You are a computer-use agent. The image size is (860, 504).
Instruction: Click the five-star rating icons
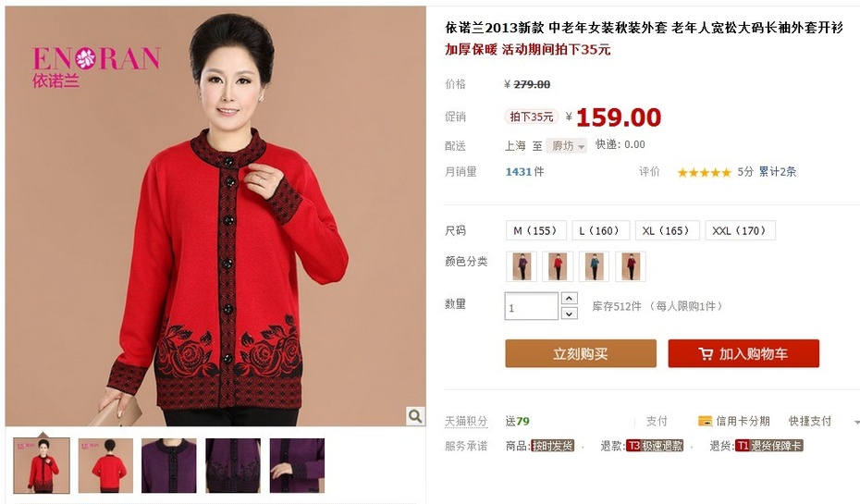[x=705, y=172]
